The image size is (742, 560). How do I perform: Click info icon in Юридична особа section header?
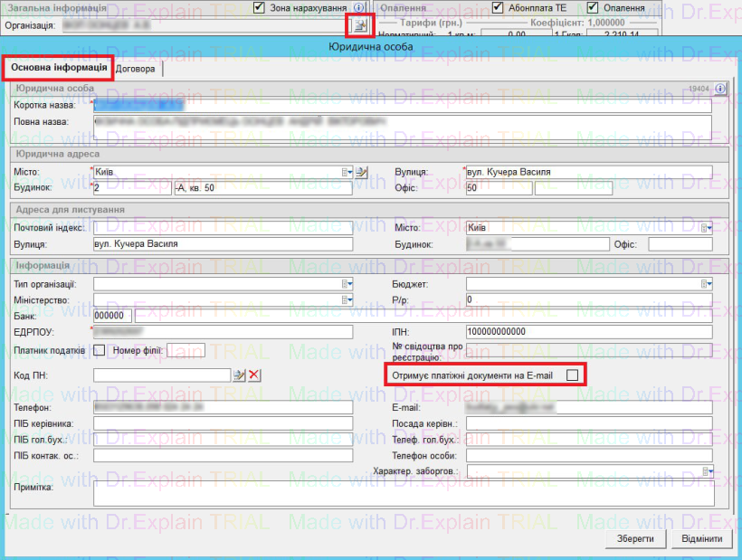pos(721,89)
